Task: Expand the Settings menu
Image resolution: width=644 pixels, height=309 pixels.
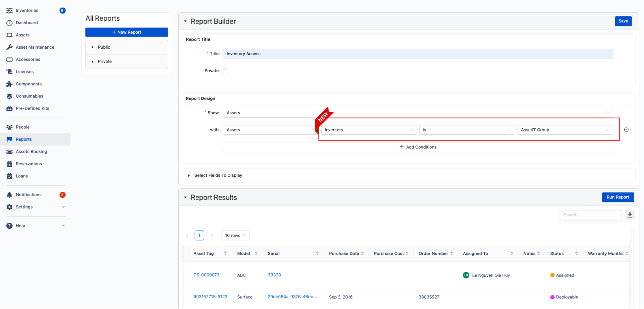Action: coord(24,207)
